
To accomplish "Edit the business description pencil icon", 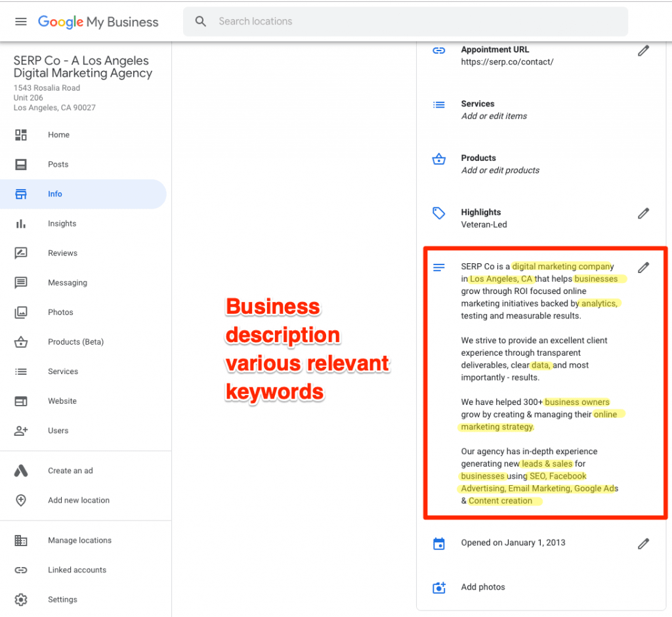I will point(643,268).
